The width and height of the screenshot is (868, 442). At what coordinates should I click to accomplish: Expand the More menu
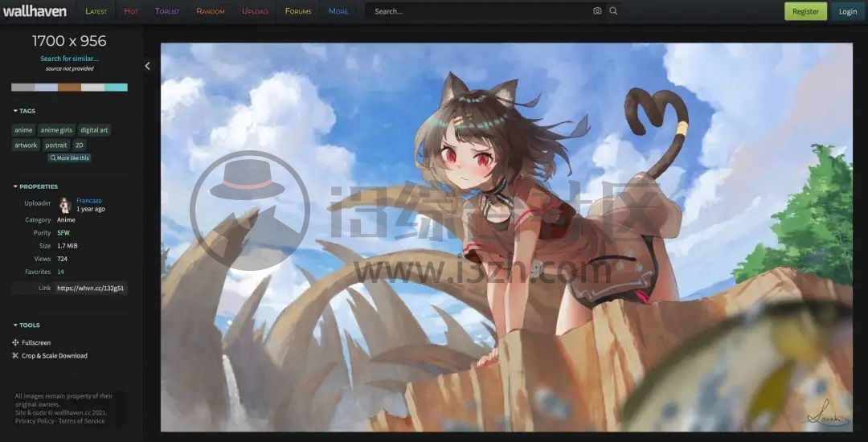338,11
